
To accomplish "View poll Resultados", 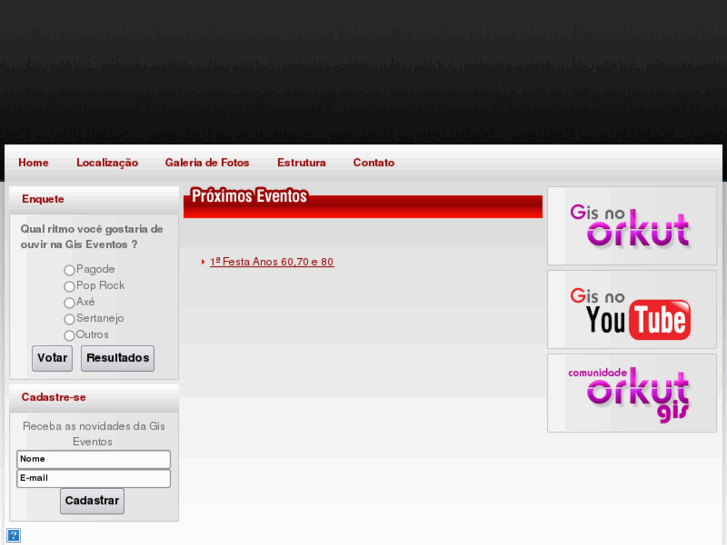I will [x=118, y=358].
